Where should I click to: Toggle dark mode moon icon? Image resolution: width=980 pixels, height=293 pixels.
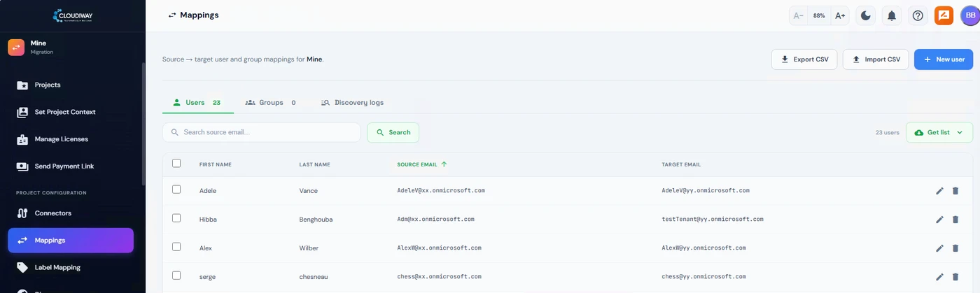point(866,15)
